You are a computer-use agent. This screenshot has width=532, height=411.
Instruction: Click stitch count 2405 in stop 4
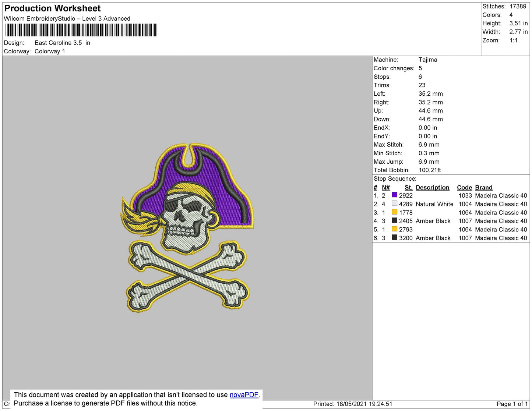click(406, 221)
